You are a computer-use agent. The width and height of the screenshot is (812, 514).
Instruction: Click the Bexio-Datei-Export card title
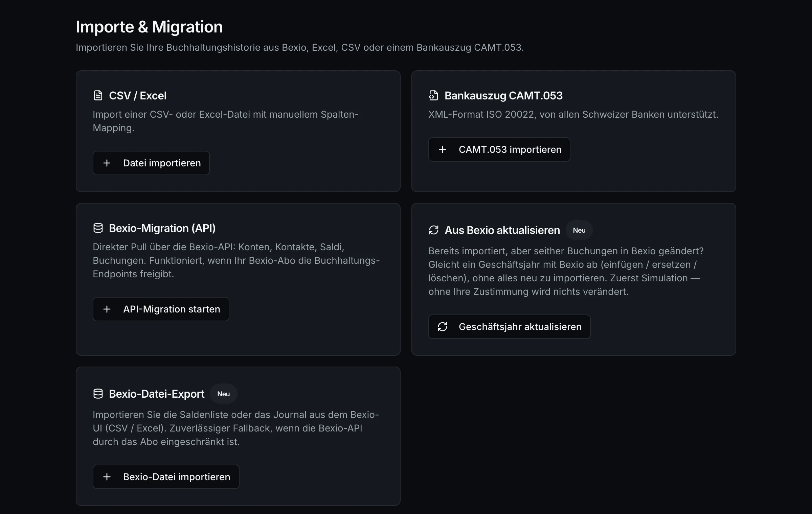coord(157,394)
